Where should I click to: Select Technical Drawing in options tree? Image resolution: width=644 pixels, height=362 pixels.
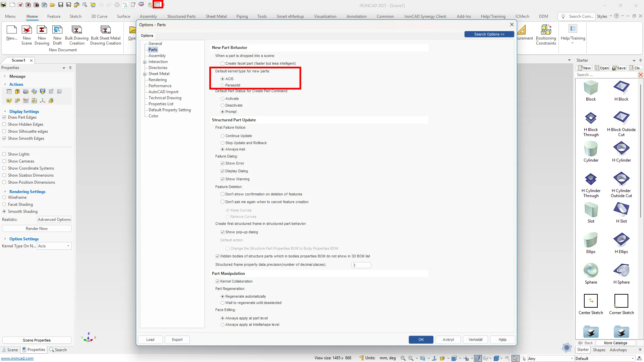pos(165,98)
